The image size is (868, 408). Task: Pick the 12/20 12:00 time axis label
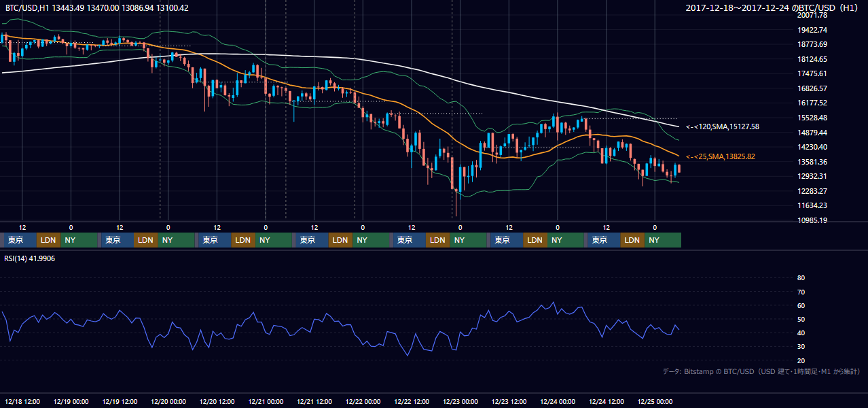coord(217,401)
